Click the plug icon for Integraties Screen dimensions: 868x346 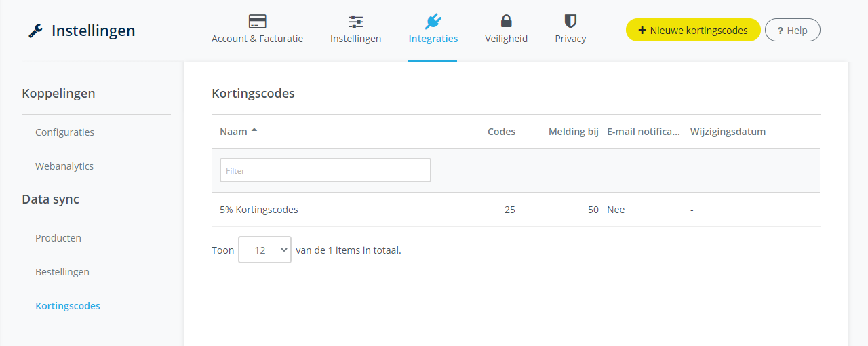pos(433,21)
